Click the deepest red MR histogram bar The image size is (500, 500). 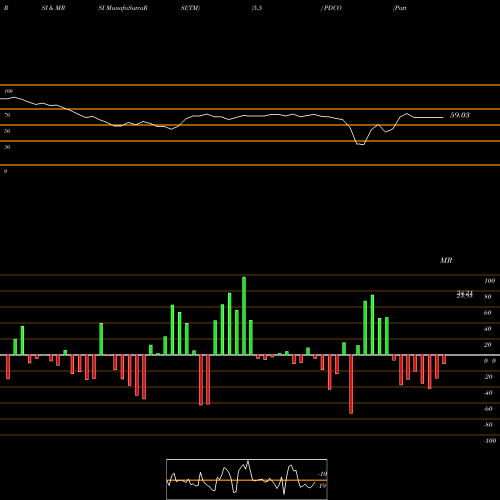pyautogui.click(x=351, y=384)
